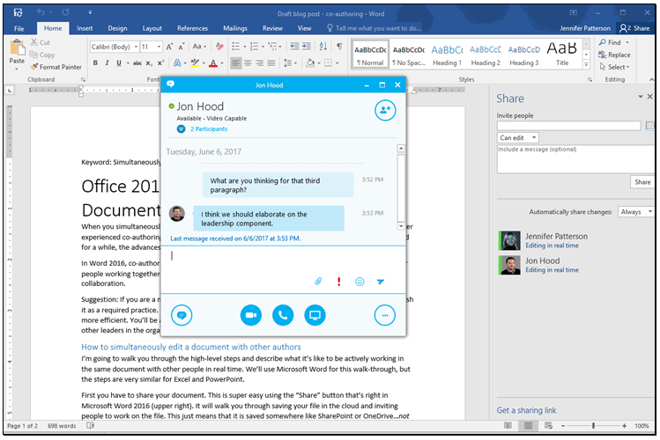660x440 pixels.
Task: Open the font size dropdown showing 11
Action: 159,47
